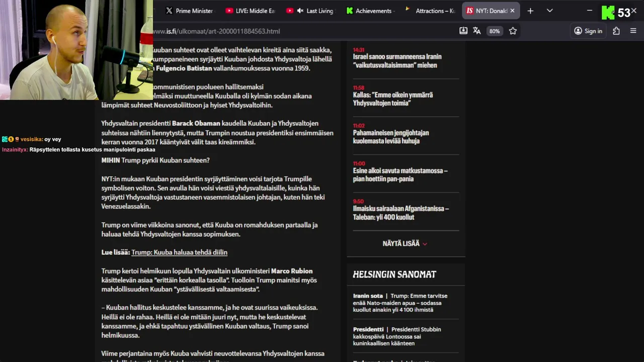644x362 pixels.
Task: Open 'Esine alkoi savuta matkustamossa' headline
Action: tap(400, 174)
